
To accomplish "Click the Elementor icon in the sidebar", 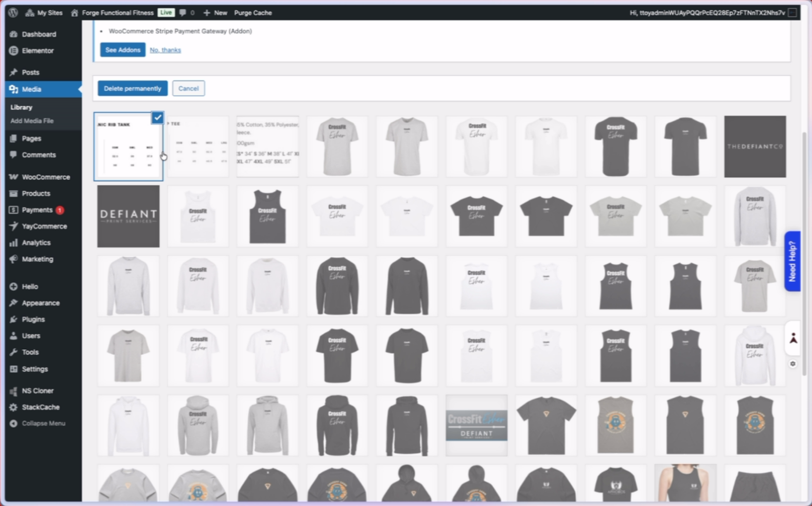I will (x=14, y=51).
